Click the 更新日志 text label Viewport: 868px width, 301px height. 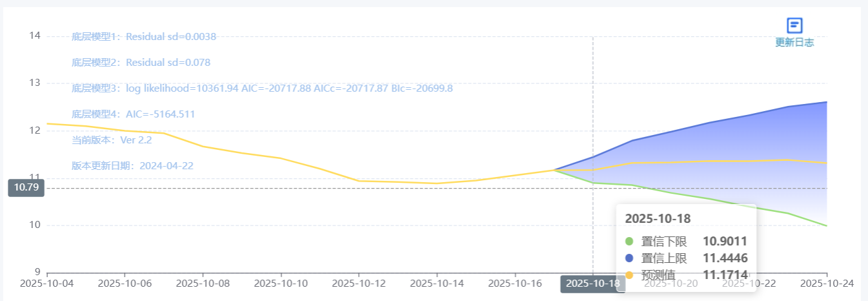(x=794, y=43)
